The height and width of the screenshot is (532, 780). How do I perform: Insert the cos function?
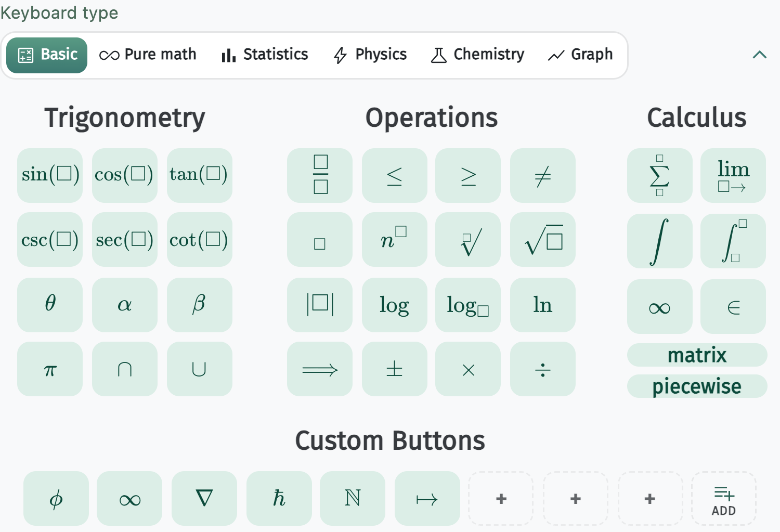(x=125, y=175)
